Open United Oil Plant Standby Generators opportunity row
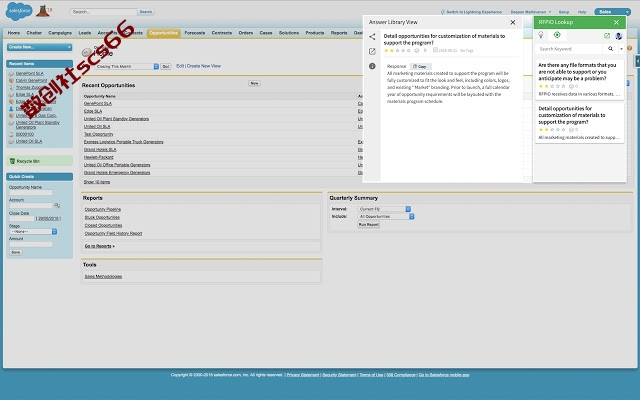This screenshot has width=640, height=400. pos(116,119)
